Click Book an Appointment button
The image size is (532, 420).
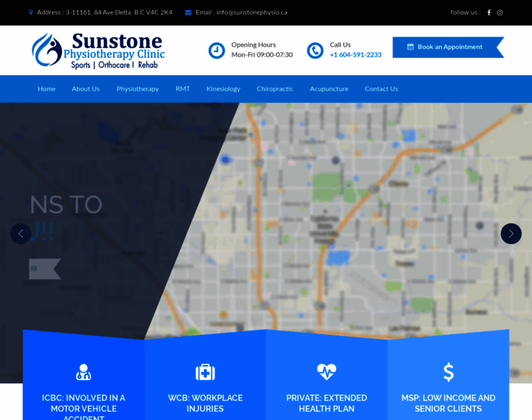(x=448, y=47)
